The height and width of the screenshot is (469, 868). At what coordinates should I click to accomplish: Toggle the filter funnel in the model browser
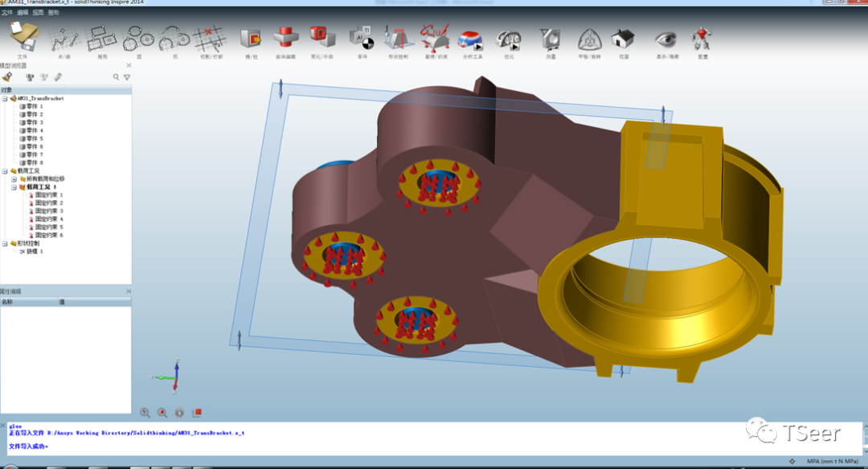125,76
